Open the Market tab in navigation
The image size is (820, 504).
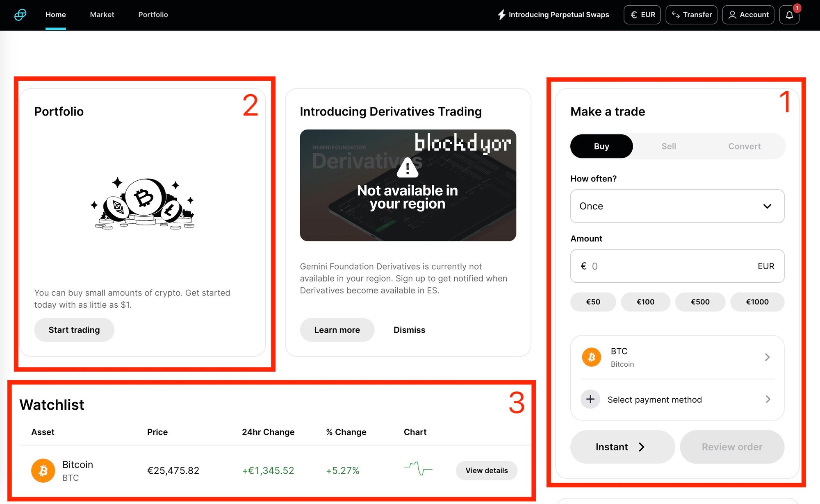pos(102,14)
